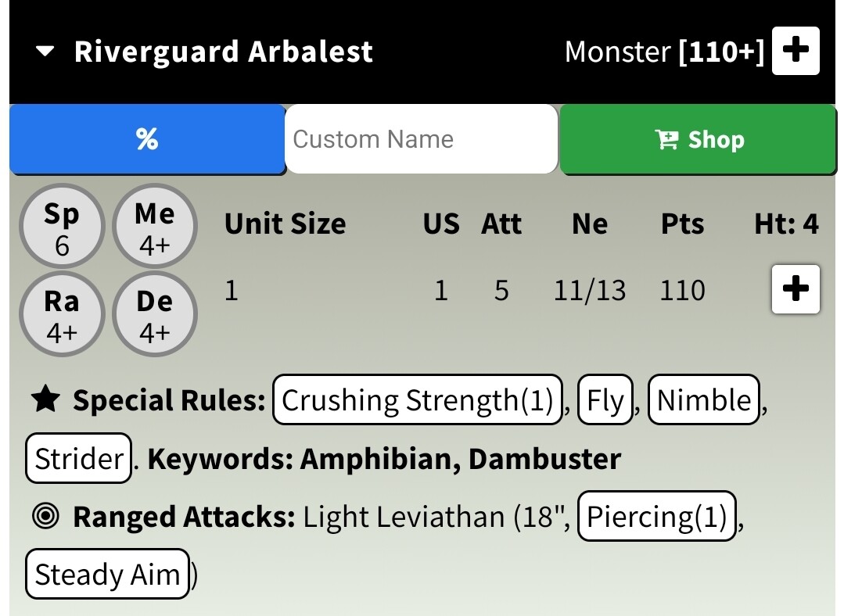Tap the Ra 4+ stat circle
This screenshot has width=844, height=616.
click(62, 315)
